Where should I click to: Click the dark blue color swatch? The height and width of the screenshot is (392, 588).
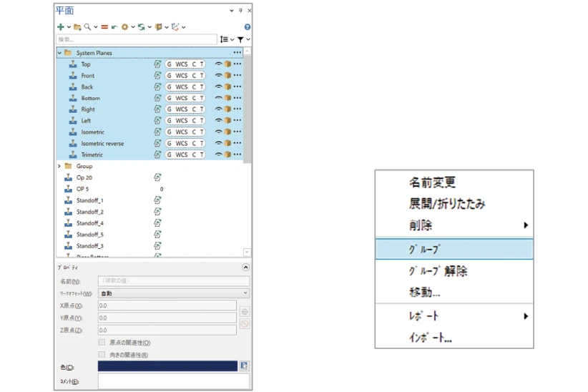167,366
